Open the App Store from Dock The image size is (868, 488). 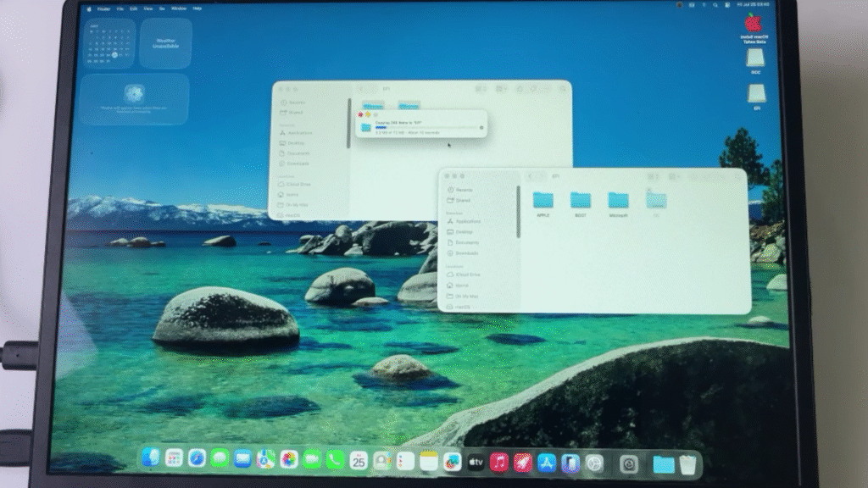point(547,463)
